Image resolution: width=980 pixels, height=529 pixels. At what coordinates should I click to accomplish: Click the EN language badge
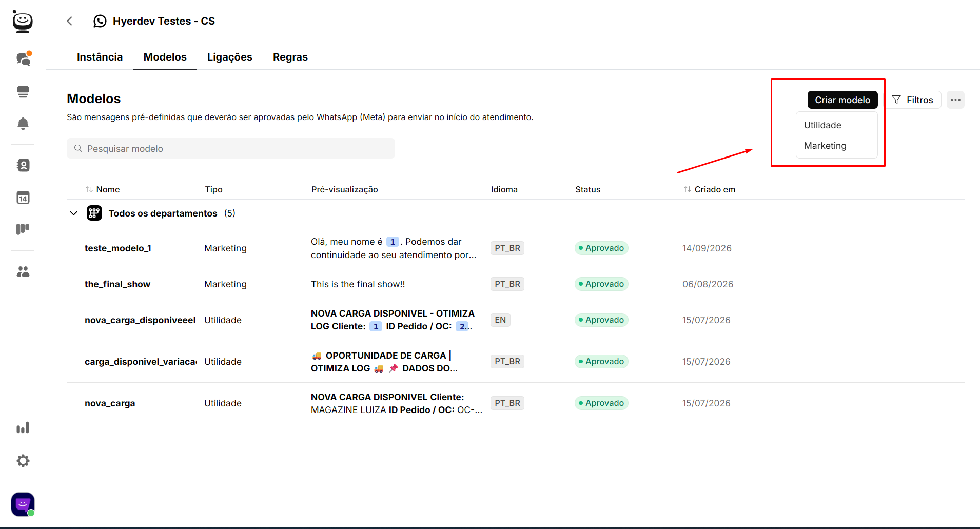(x=500, y=320)
